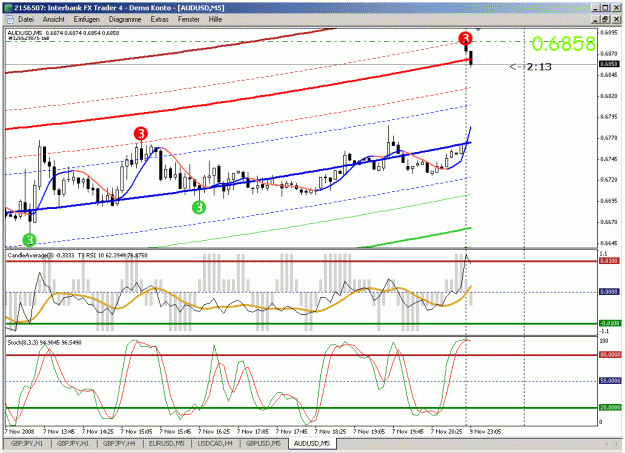Open the Einfügen menu
The image size is (625, 453).
point(86,19)
